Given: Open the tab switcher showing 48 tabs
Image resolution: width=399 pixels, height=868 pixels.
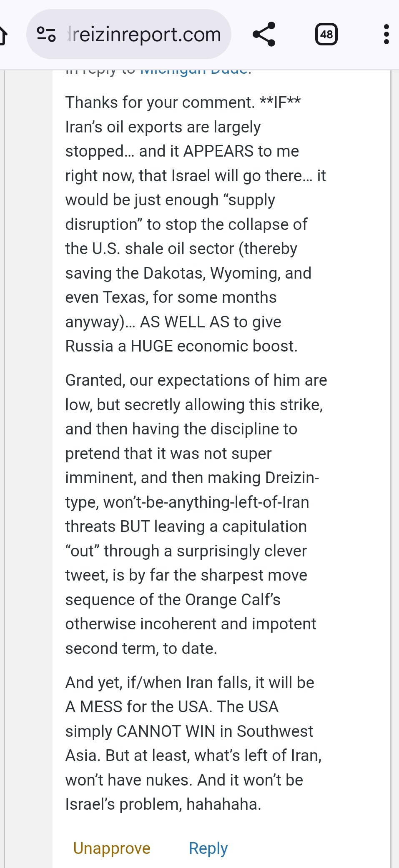Looking at the screenshot, I should tap(326, 34).
